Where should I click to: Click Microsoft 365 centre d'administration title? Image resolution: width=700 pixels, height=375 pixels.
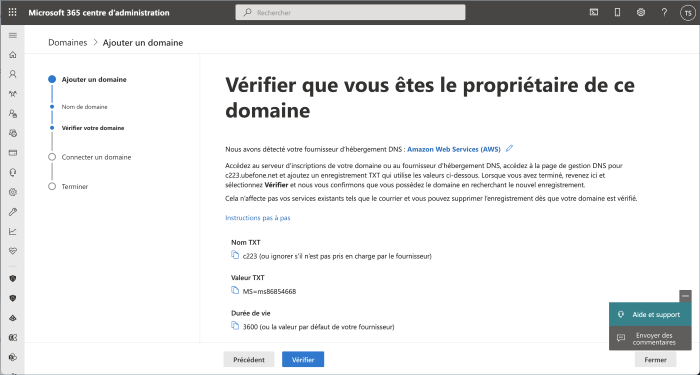99,12
